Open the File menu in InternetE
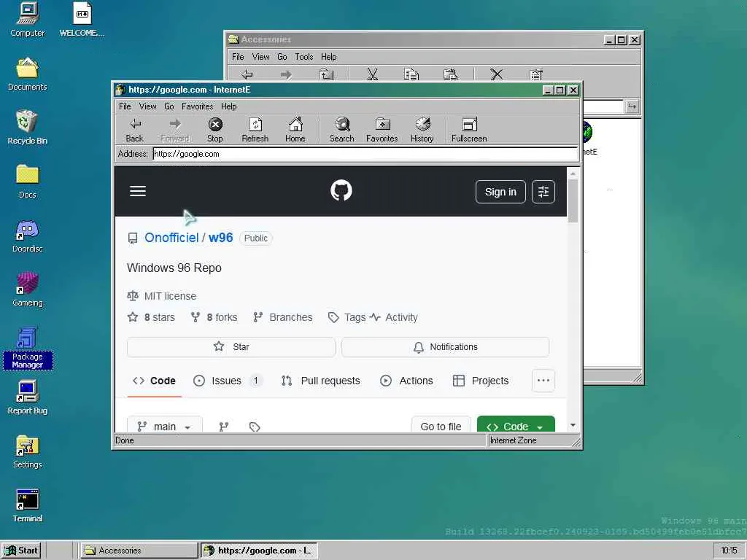Viewport: 747px width, 560px height. coord(125,106)
